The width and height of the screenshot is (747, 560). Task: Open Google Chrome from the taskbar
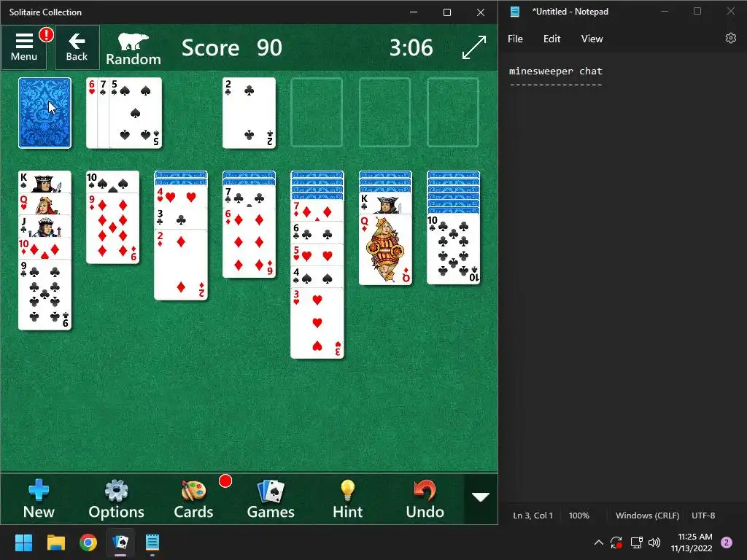pyautogui.click(x=88, y=542)
